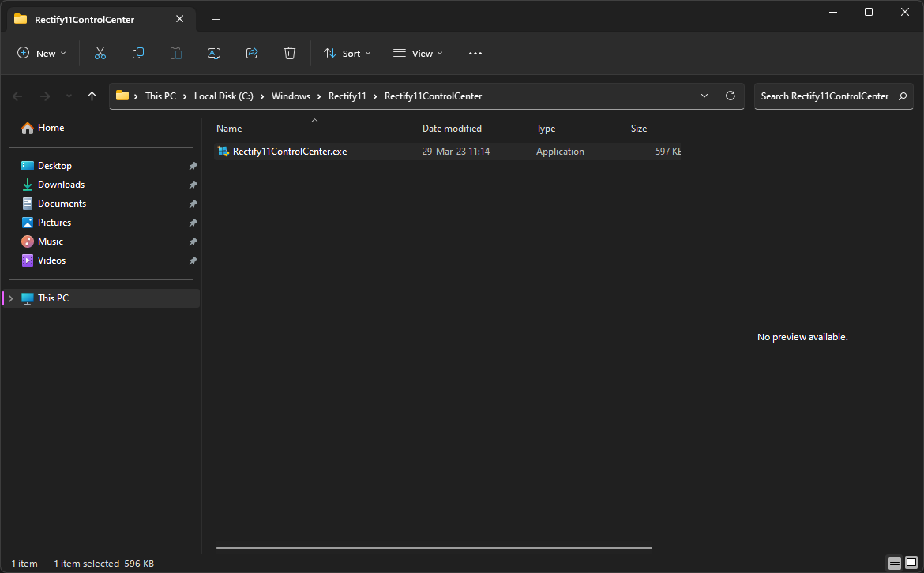Click the Rename icon in the toolbar

click(x=214, y=54)
